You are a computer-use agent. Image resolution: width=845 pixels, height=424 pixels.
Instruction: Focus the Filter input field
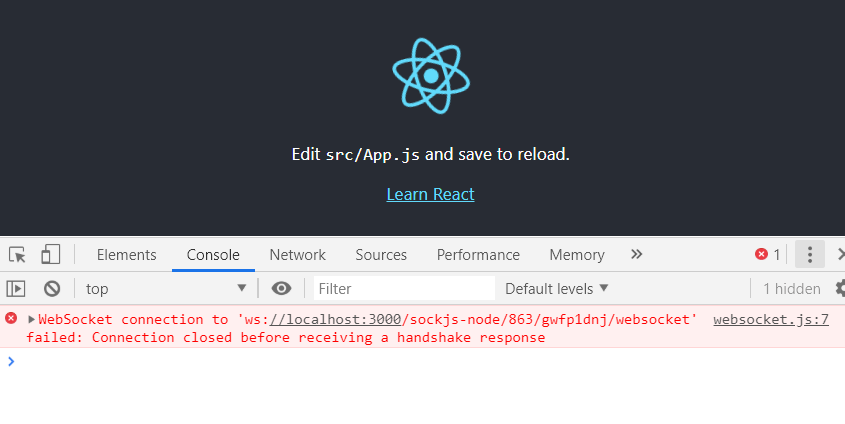click(404, 288)
